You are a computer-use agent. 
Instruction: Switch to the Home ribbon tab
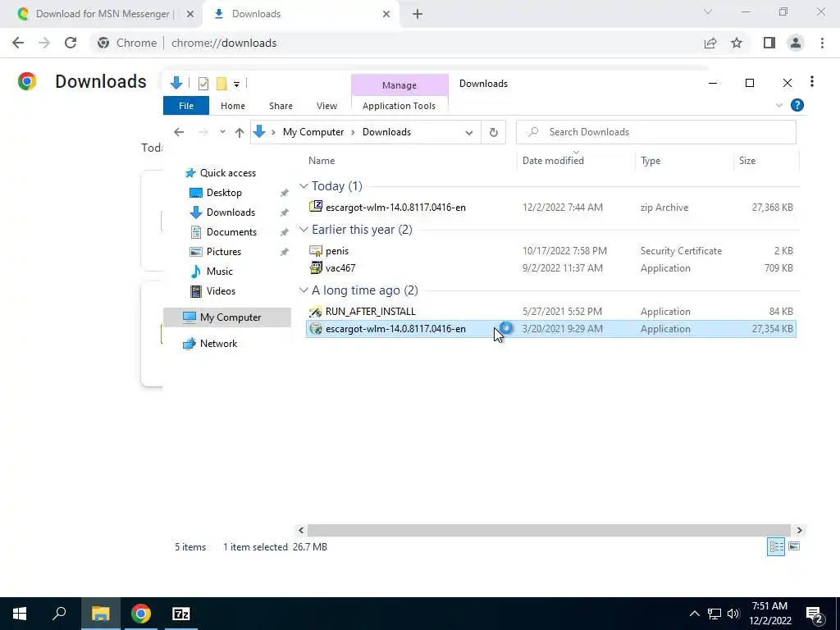(232, 106)
